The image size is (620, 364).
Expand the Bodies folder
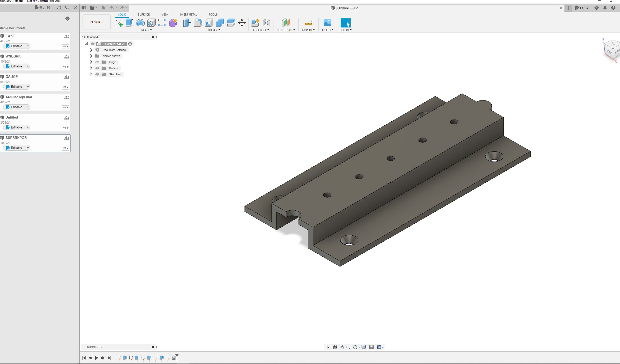click(91, 68)
